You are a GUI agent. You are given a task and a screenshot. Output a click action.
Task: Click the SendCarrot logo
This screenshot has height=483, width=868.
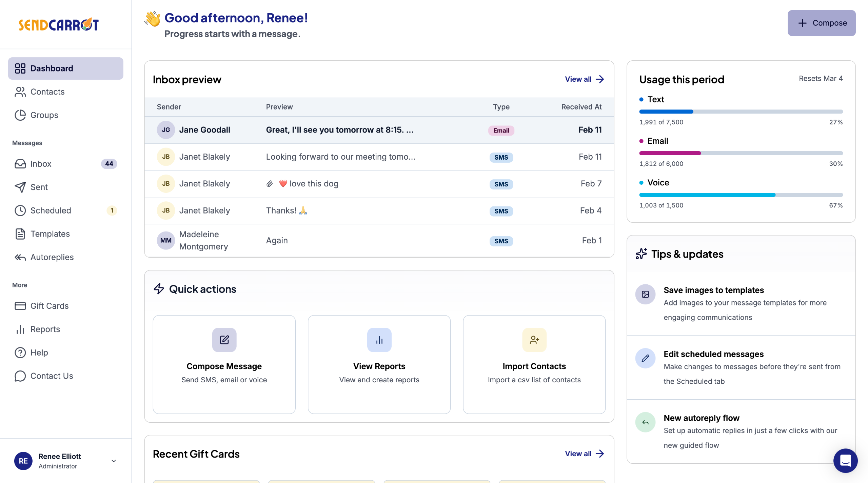click(59, 24)
